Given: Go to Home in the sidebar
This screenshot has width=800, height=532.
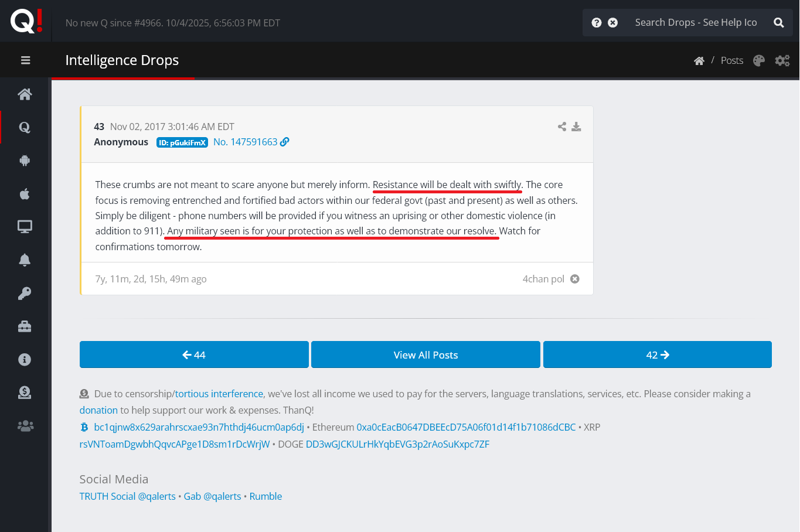Looking at the screenshot, I should coord(25,94).
